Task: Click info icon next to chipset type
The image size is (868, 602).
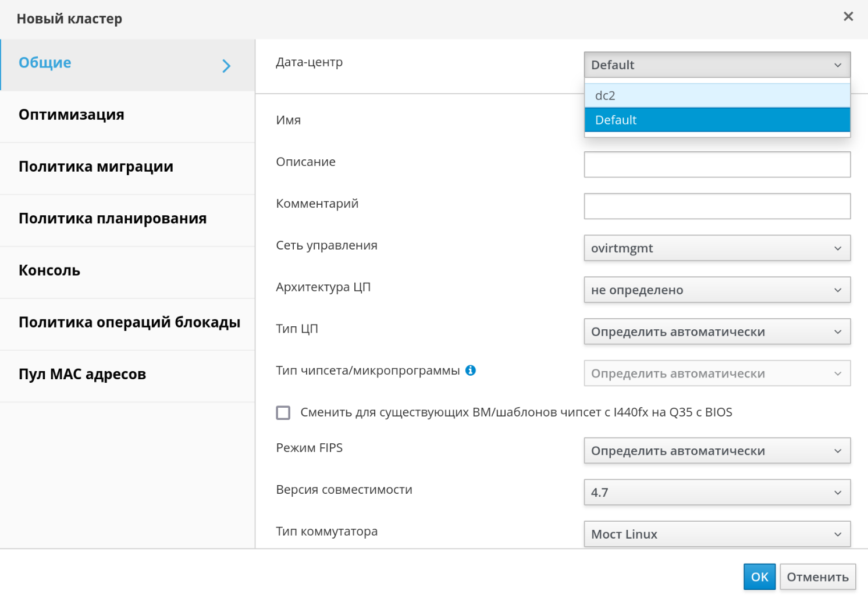Action: click(x=471, y=371)
